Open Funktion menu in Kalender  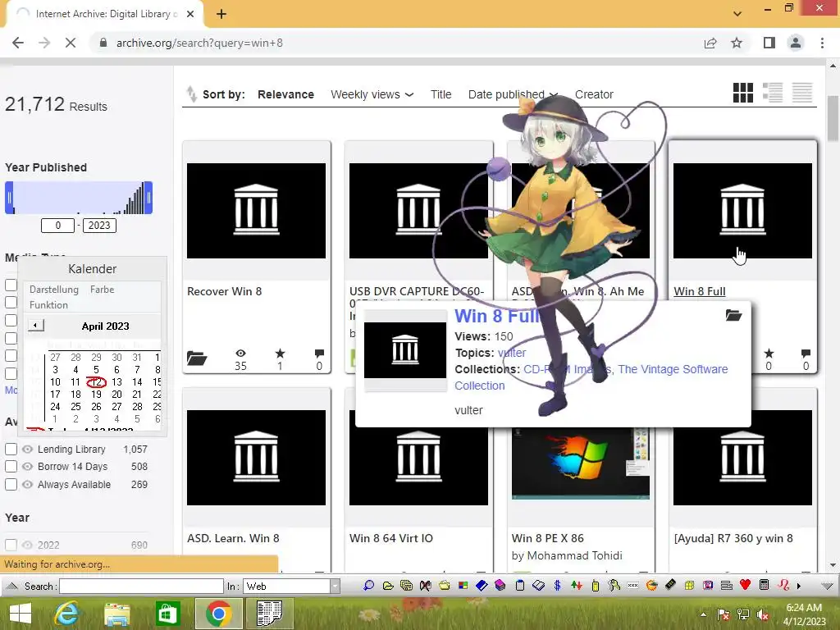48,305
